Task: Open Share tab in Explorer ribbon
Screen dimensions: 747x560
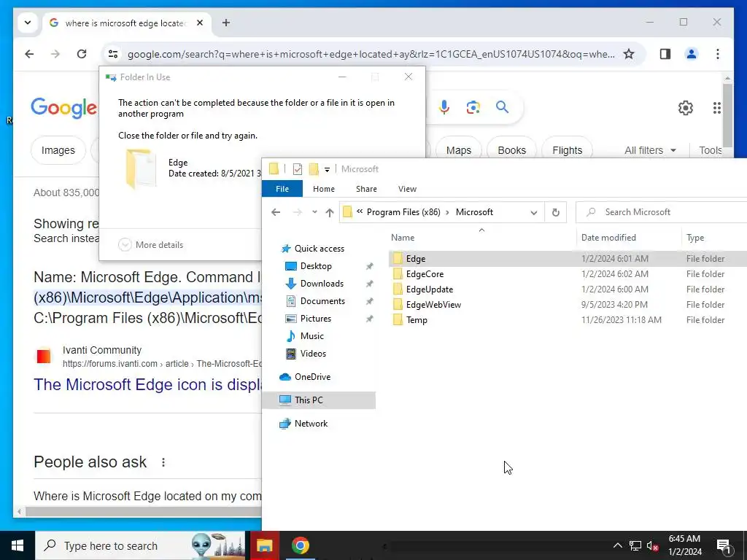Action: point(366,189)
